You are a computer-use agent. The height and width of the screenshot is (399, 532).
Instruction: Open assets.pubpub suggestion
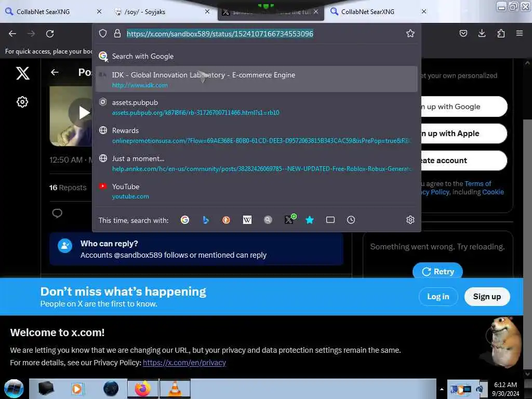[x=256, y=107]
